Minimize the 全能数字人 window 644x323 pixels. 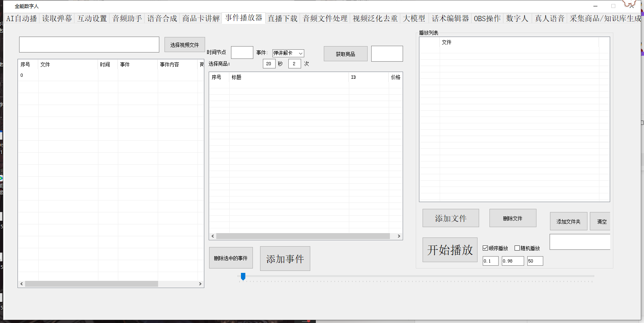[595, 6]
